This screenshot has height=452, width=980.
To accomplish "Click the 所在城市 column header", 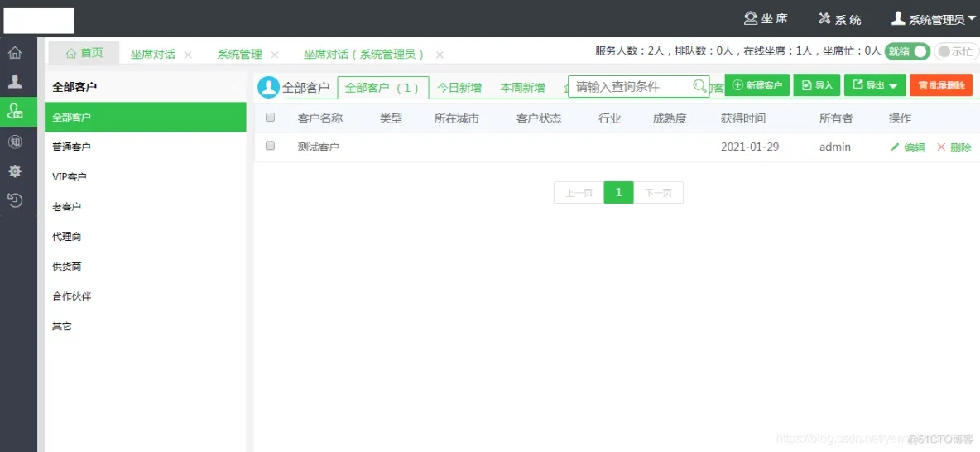I will [x=457, y=118].
